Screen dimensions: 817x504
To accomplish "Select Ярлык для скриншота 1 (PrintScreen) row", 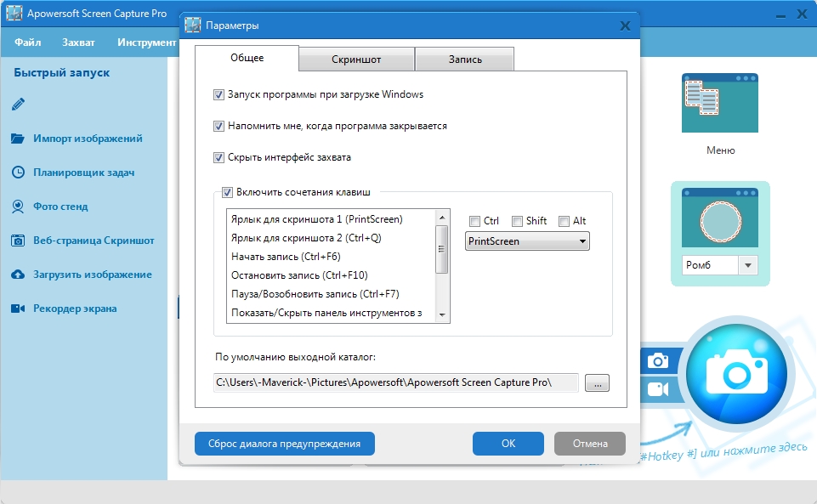I will (332, 219).
